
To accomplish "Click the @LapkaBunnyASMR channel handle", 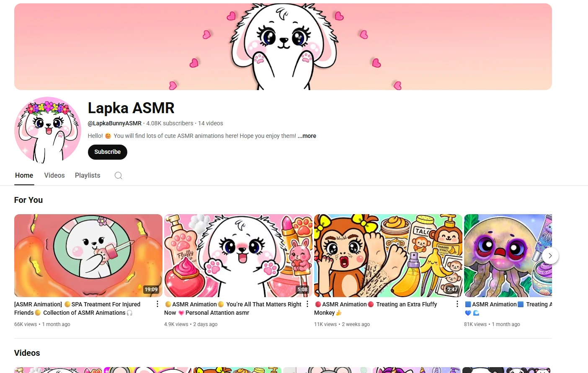I will tap(114, 123).
